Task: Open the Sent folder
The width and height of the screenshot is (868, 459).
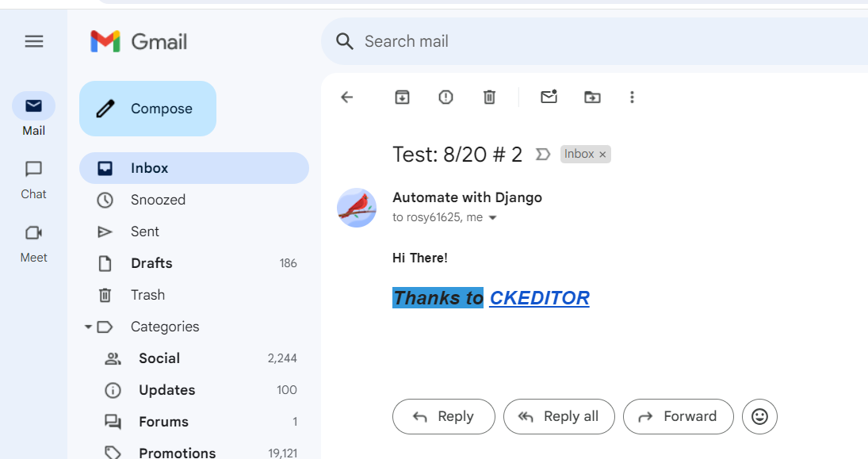Action: click(x=194, y=231)
